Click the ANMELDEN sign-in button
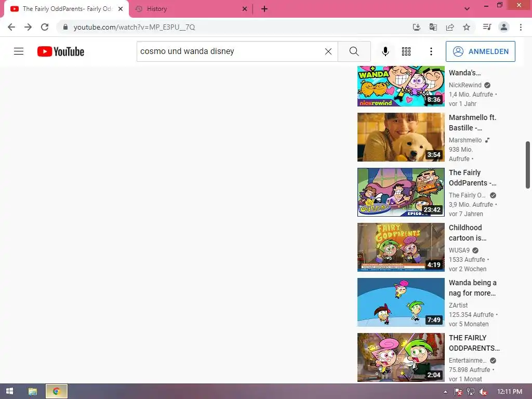 pyautogui.click(x=481, y=51)
